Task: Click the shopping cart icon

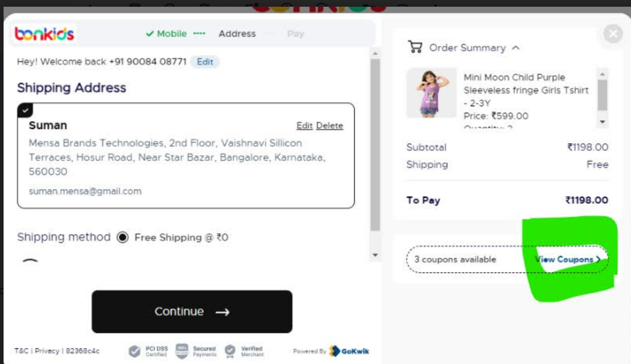Action: pos(415,47)
